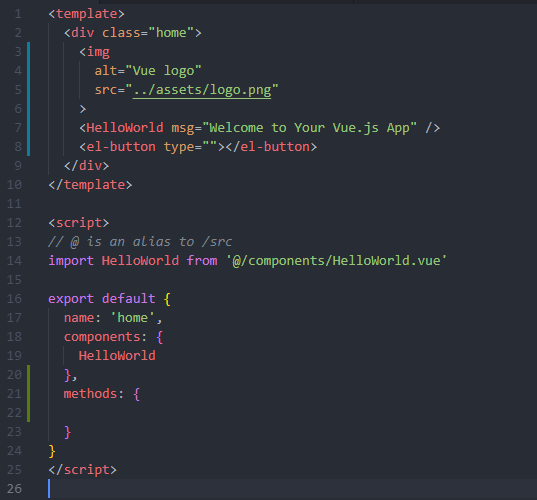Click the closing </script> tag
Image resolution: width=537 pixels, height=500 pixels.
(83, 470)
